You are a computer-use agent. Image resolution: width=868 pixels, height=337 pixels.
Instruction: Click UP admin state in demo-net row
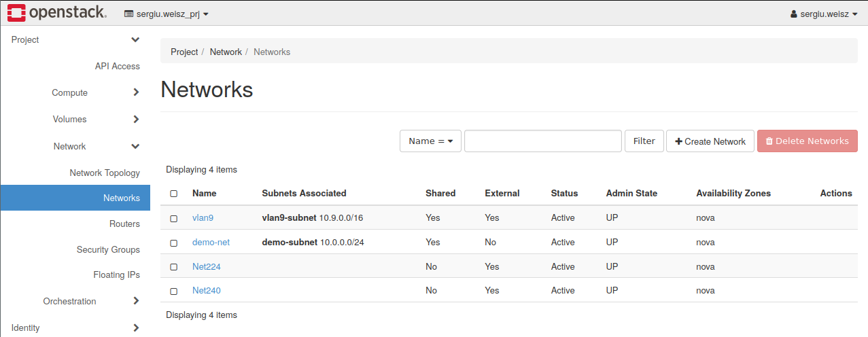[x=612, y=242]
